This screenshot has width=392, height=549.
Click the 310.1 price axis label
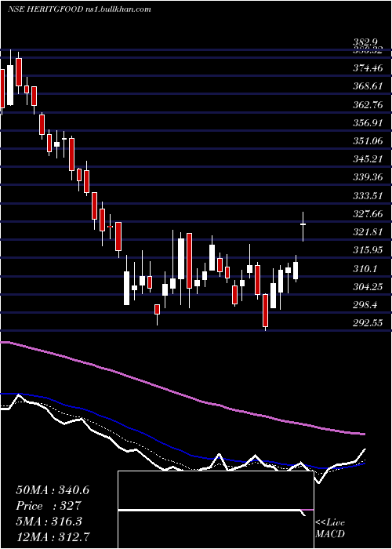[x=365, y=269]
